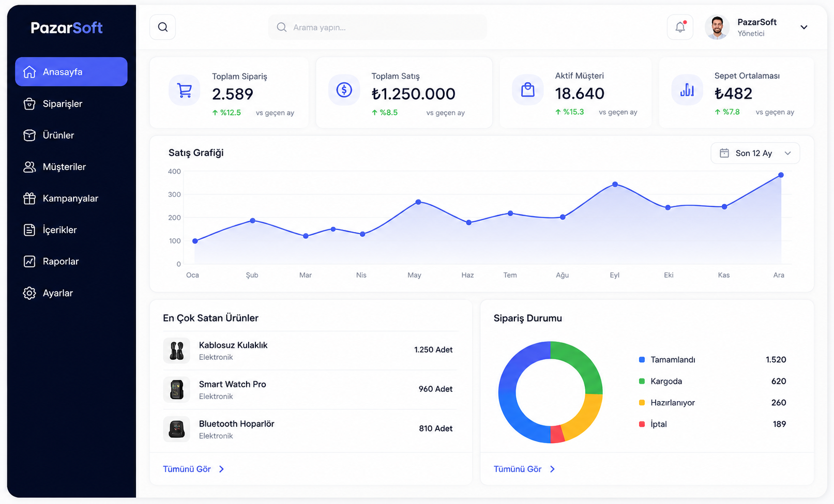
Task: Click the Kablosuz Kulaklık product thumbnail
Action: tap(177, 350)
